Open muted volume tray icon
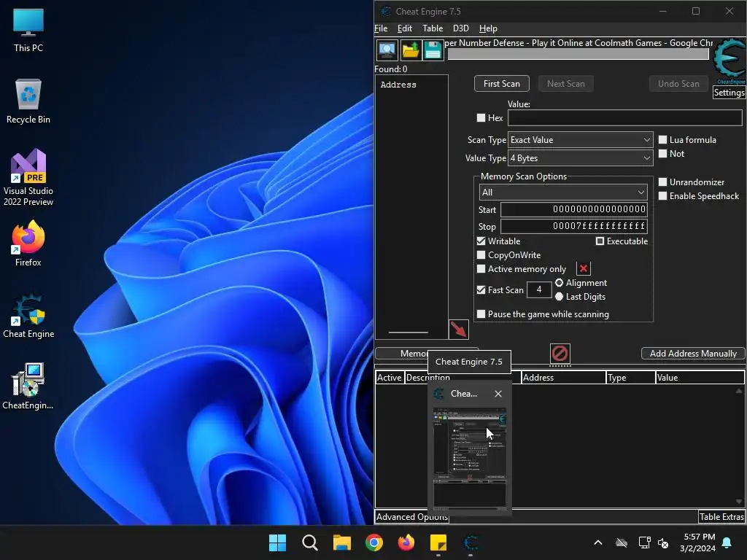The width and height of the screenshot is (747, 560). click(662, 542)
